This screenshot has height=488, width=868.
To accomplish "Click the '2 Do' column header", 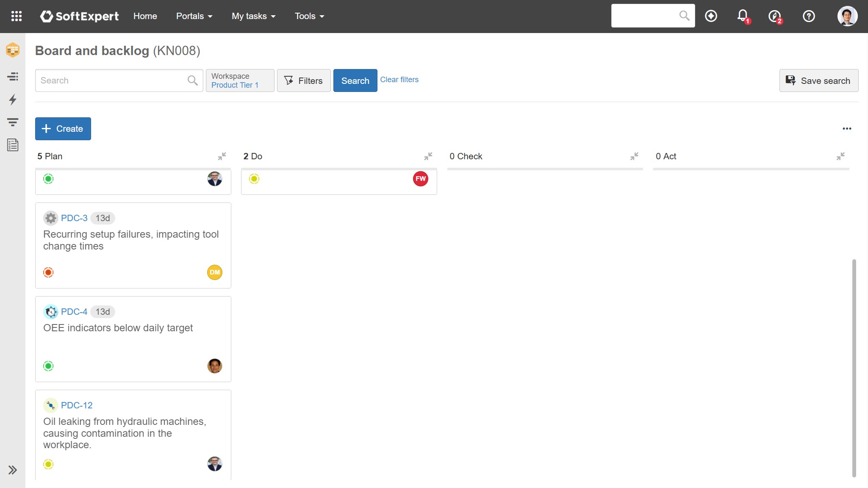I will [x=253, y=156].
